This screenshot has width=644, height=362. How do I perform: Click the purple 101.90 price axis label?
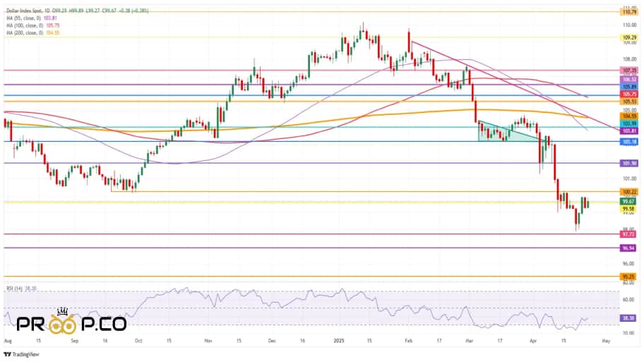point(629,163)
